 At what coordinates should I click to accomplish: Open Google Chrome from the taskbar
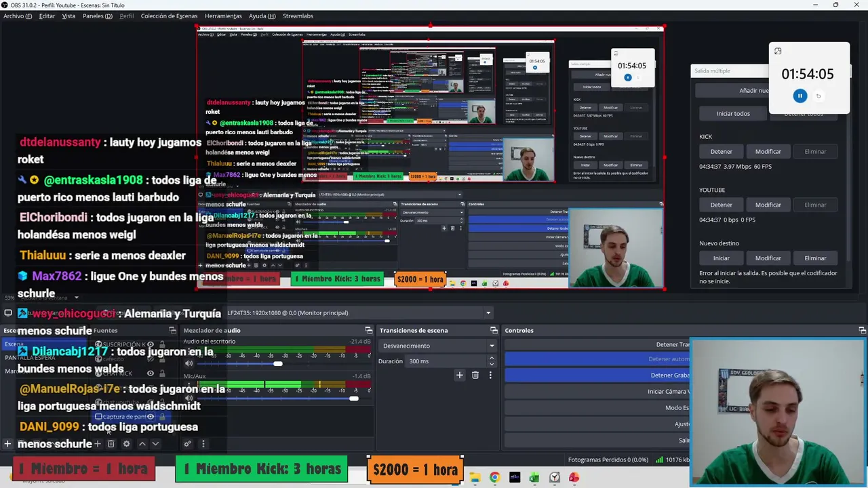tap(494, 478)
